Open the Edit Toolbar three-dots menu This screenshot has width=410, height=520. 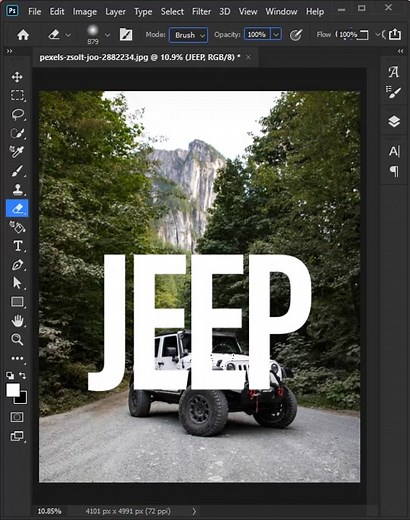[17, 359]
